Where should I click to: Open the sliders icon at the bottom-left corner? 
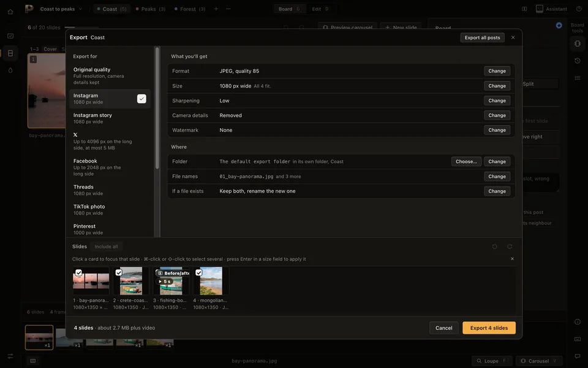click(x=10, y=356)
